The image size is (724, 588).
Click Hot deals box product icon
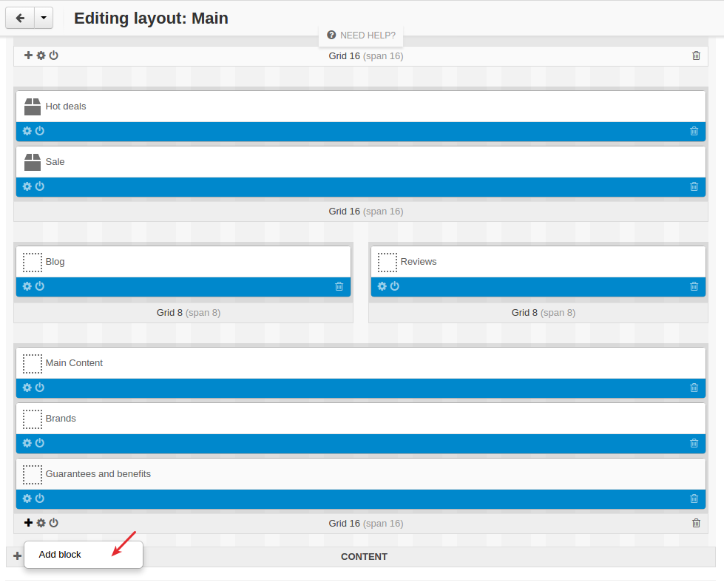pyautogui.click(x=33, y=107)
